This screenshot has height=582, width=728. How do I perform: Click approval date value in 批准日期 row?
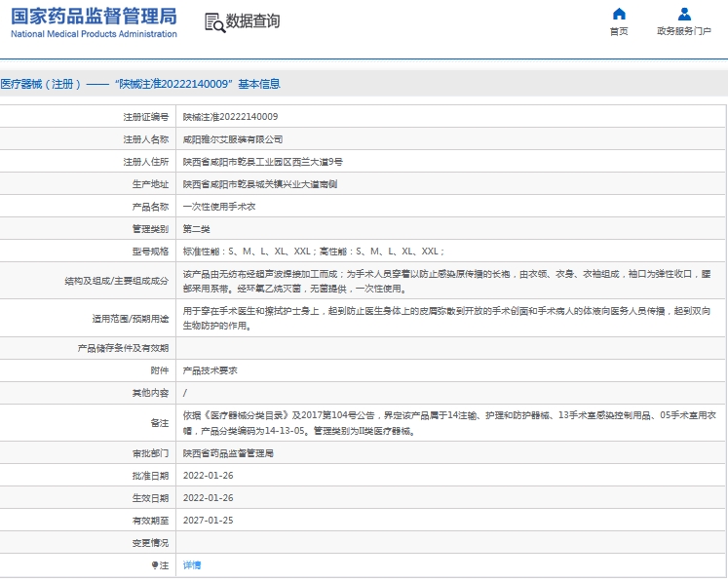click(x=208, y=476)
